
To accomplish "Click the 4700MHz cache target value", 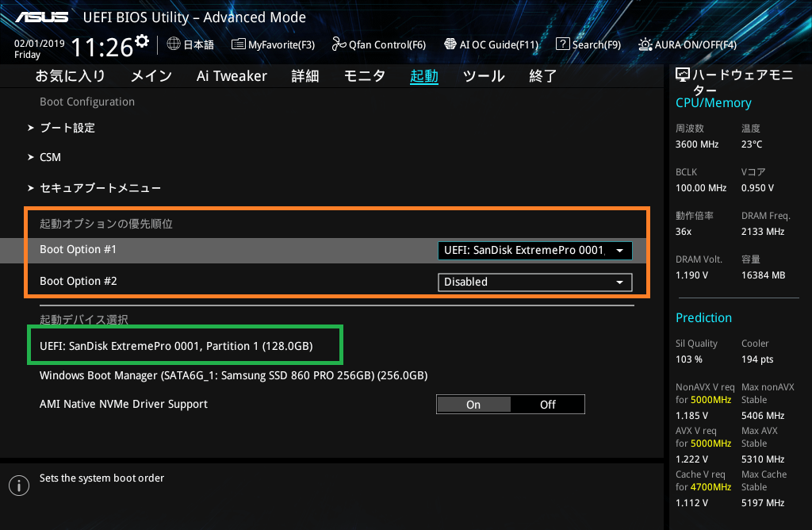I will [x=711, y=487].
